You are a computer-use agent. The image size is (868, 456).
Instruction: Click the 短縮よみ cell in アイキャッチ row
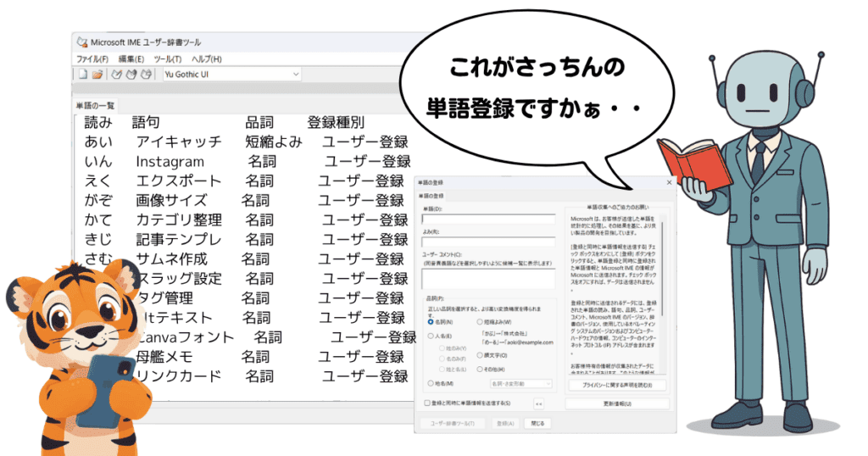click(274, 142)
